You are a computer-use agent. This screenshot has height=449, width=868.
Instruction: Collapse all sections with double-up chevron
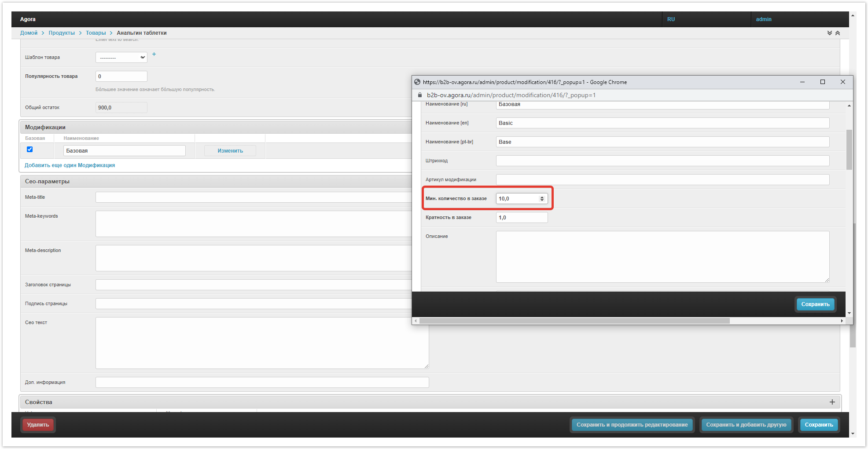pos(838,33)
